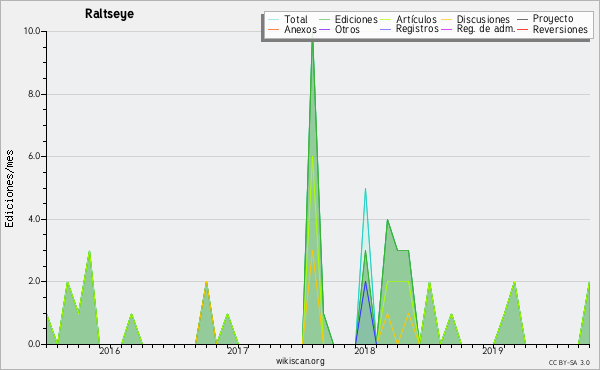Click the Proyecto legend entry
600x370 pixels.
545,19
